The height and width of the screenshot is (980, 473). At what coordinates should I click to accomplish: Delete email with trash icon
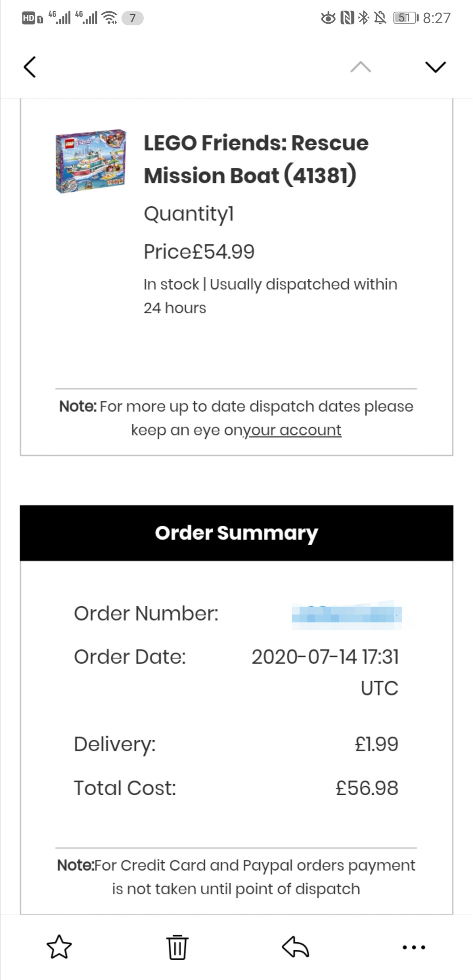(177, 947)
